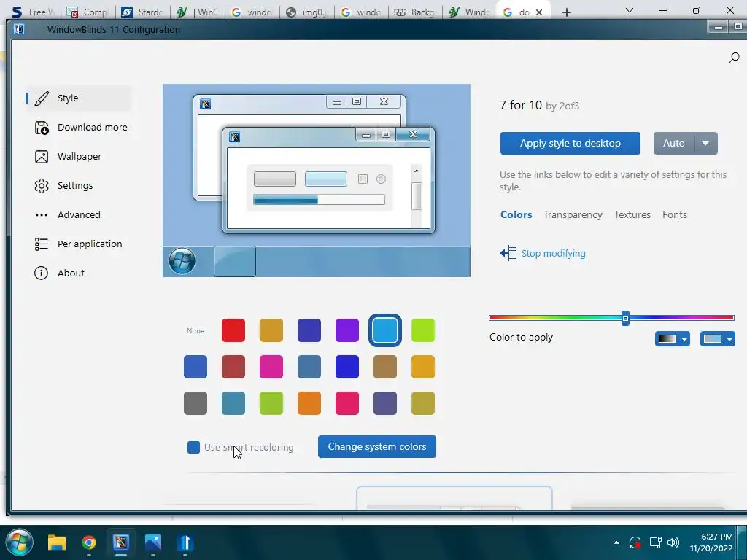Image resolution: width=747 pixels, height=560 pixels.
Task: Open the Style section brush icon
Action: click(x=42, y=98)
